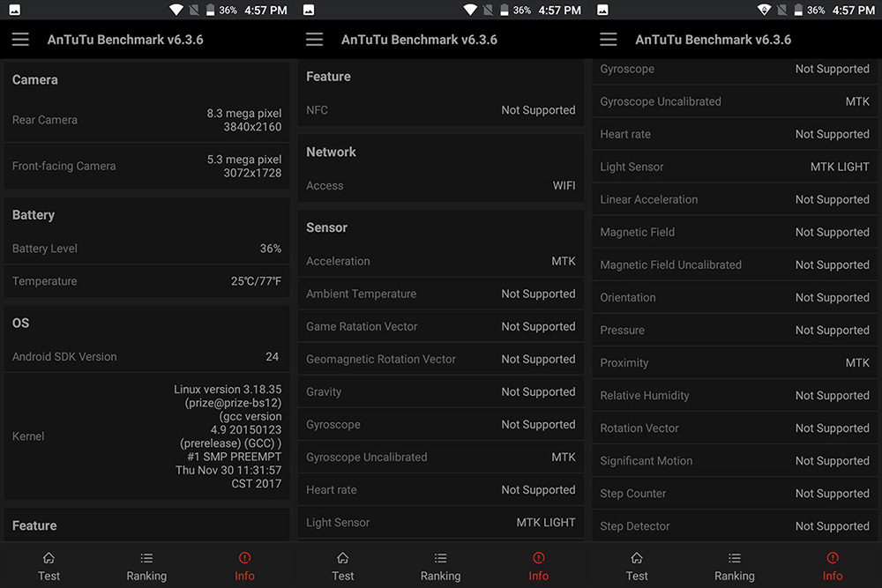Tap the battery icon in left status bar

[211, 10]
